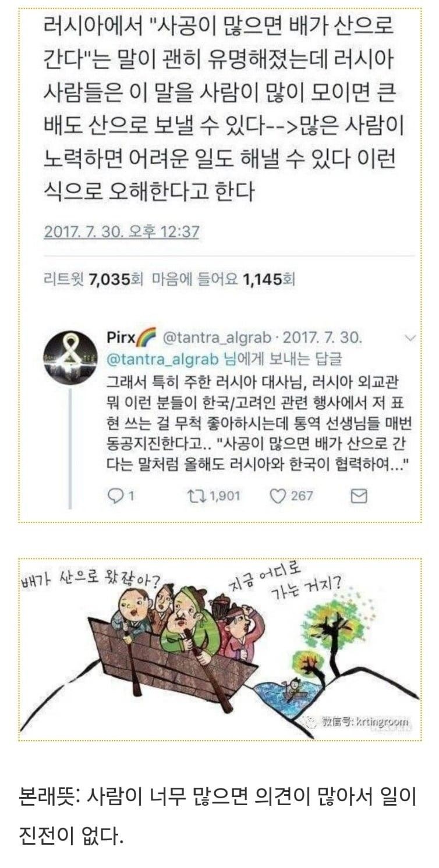Screen dimensions: 439x868
Task: Like the reply with heart icon
Action: [278, 496]
